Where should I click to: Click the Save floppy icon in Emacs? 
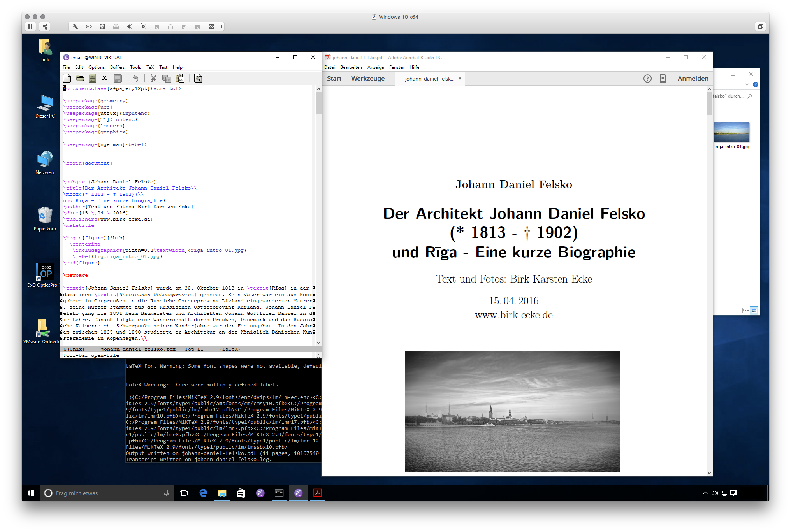pyautogui.click(x=118, y=78)
